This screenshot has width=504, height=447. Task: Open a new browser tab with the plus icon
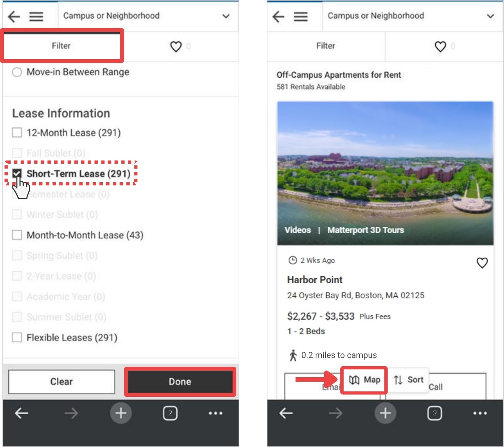121,413
